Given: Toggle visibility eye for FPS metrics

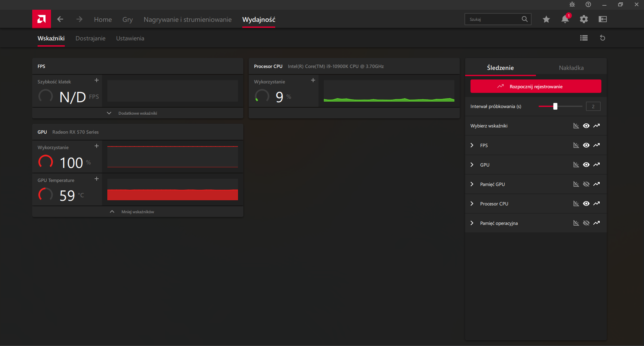Looking at the screenshot, I should tap(586, 145).
